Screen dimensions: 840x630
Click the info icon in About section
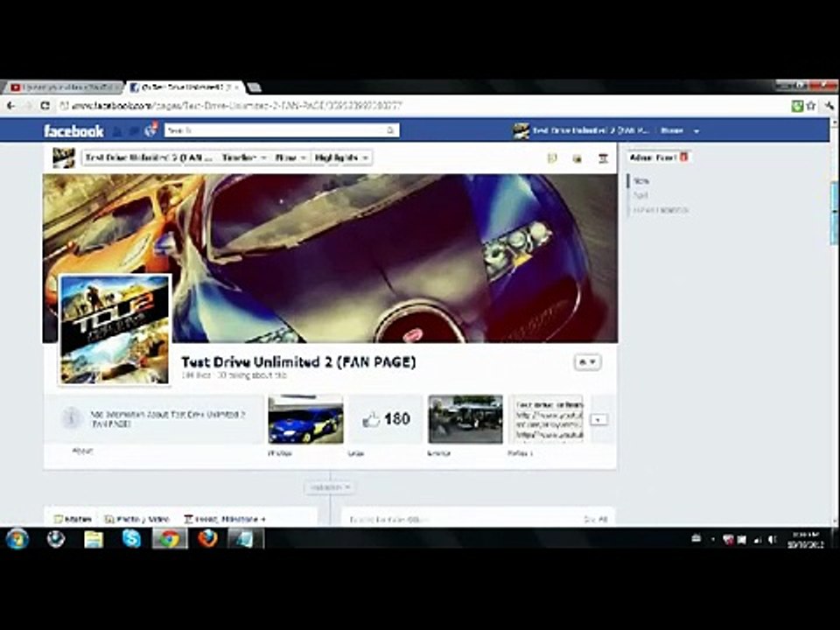72,418
